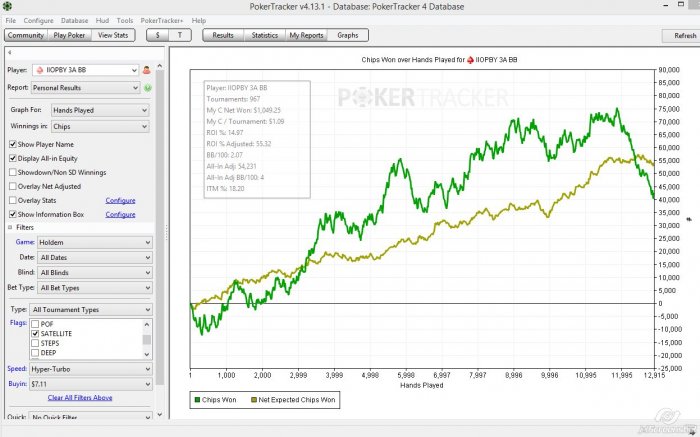The width and height of the screenshot is (700, 437).
Task: Open the Game filter dropdown
Action: pos(94,242)
